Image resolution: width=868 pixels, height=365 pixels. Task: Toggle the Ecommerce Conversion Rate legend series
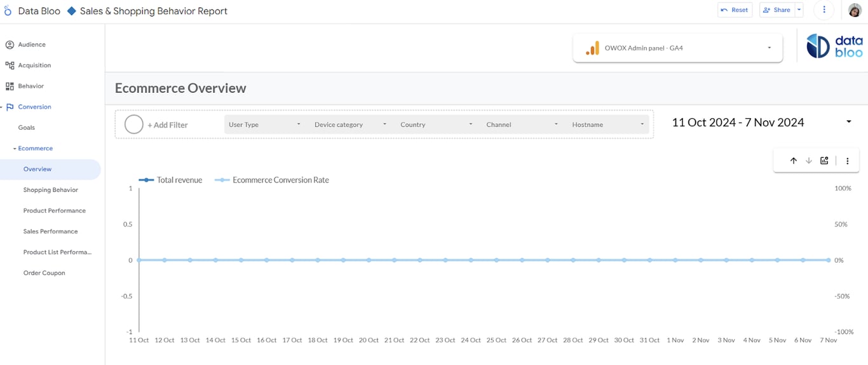click(272, 180)
